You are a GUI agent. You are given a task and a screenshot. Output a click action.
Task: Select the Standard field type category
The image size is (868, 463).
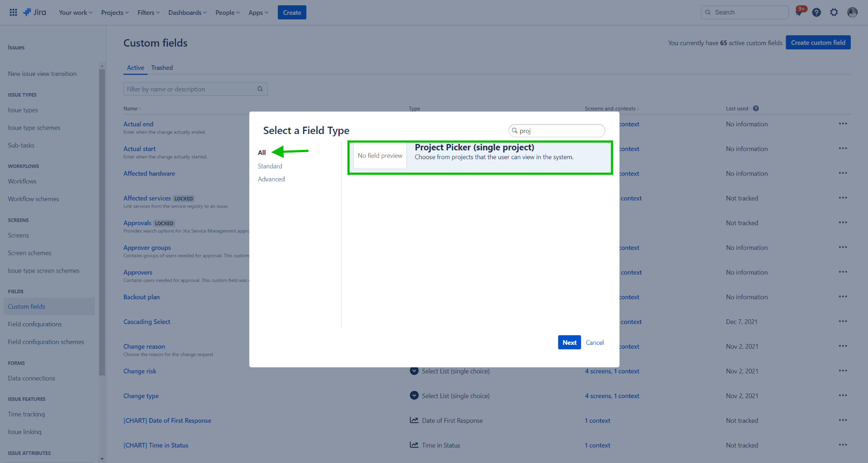pyautogui.click(x=270, y=166)
